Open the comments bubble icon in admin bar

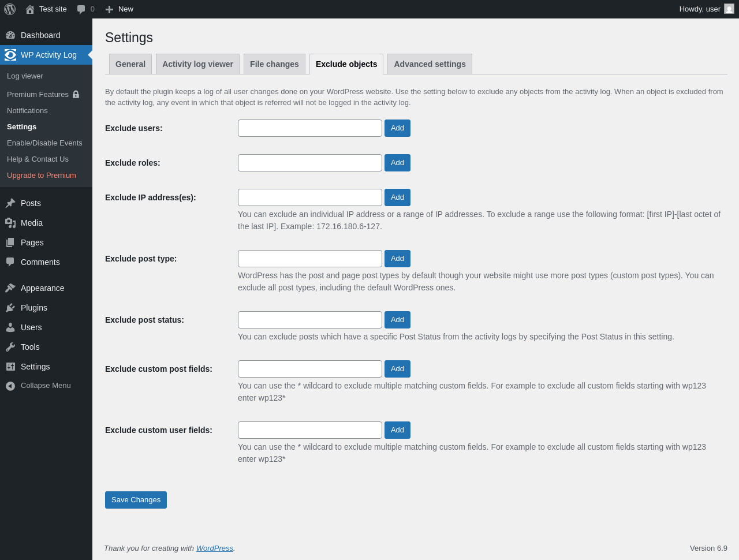81,9
